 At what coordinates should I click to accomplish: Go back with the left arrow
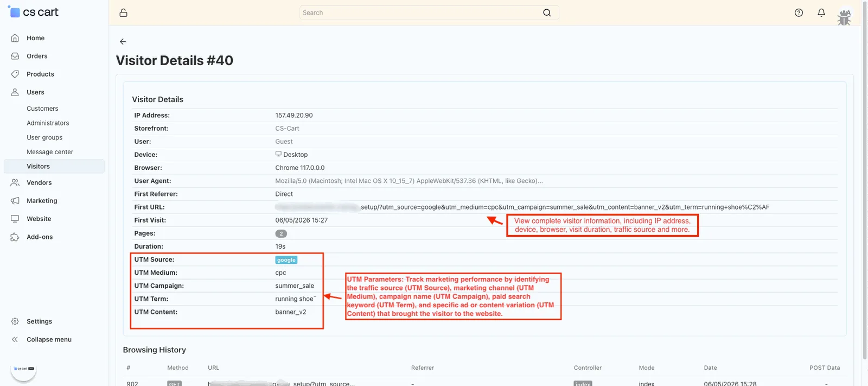pos(123,41)
